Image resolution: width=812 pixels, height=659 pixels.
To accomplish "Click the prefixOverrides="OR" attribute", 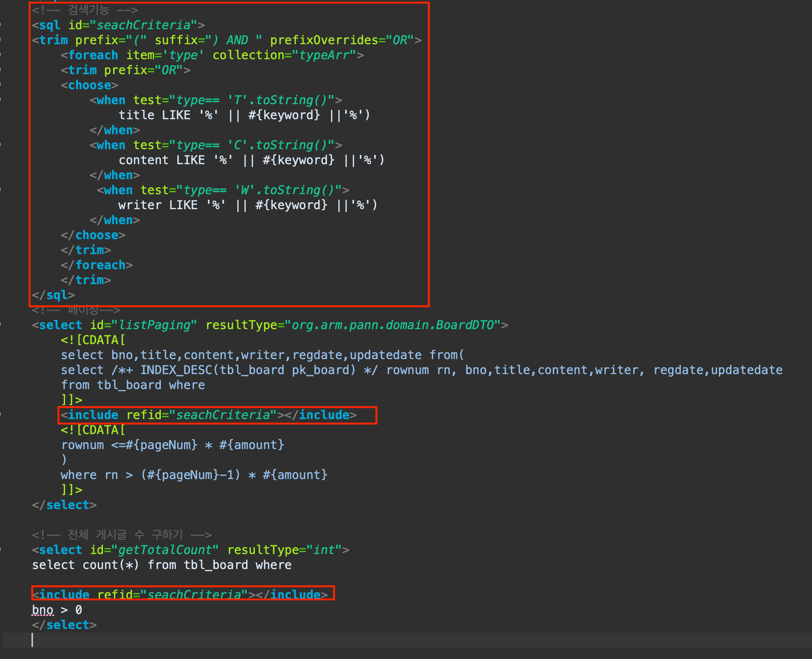I will click(x=342, y=40).
